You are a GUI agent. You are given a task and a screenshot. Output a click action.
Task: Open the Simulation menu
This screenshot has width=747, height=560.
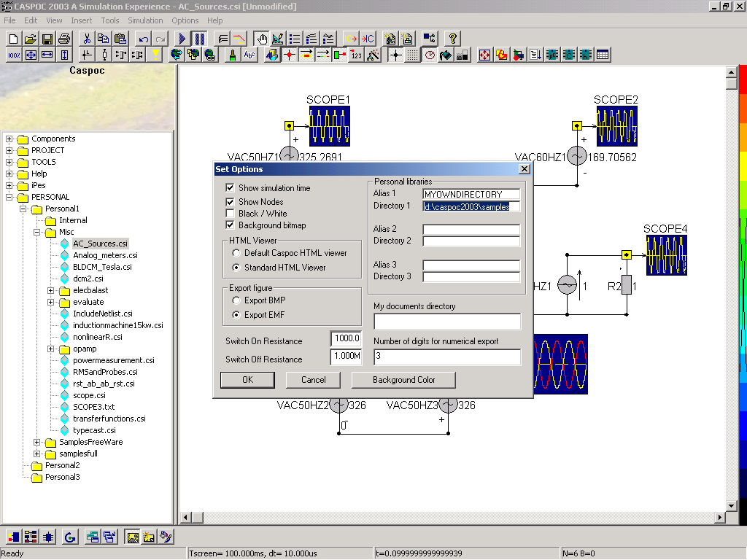(145, 20)
